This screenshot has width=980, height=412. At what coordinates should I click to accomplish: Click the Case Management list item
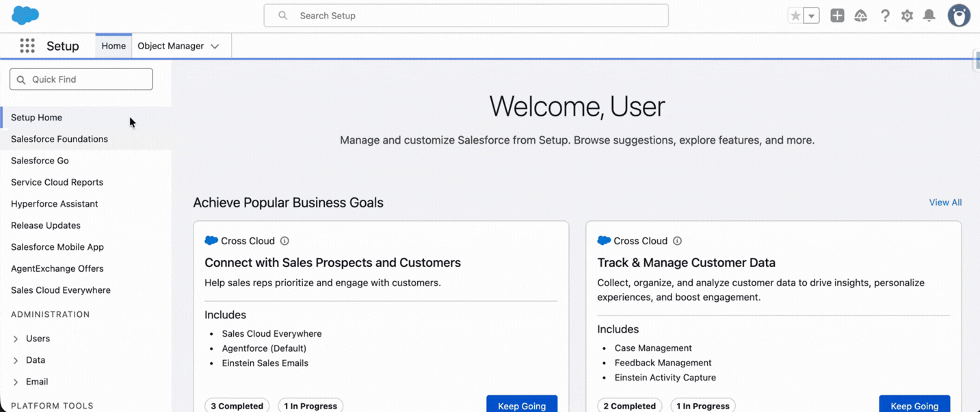tap(653, 348)
